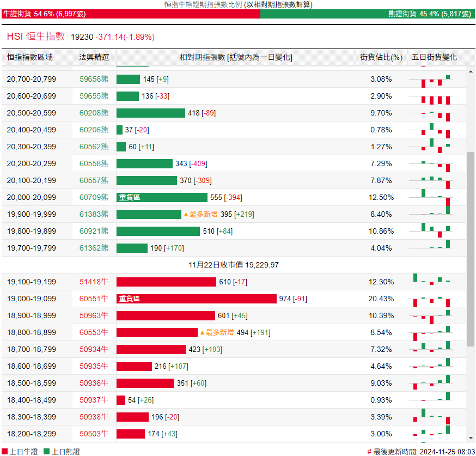
Task: Click the green 上日熊證 legend swatch
Action: tap(46, 452)
